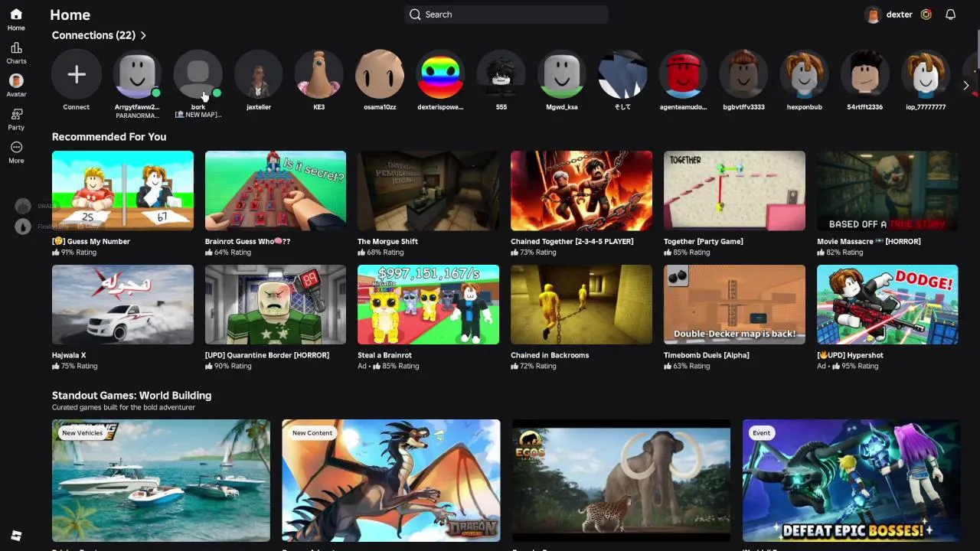Image resolution: width=980 pixels, height=551 pixels.
Task: Open connection avatar agenteamudo
Action: 683,74
